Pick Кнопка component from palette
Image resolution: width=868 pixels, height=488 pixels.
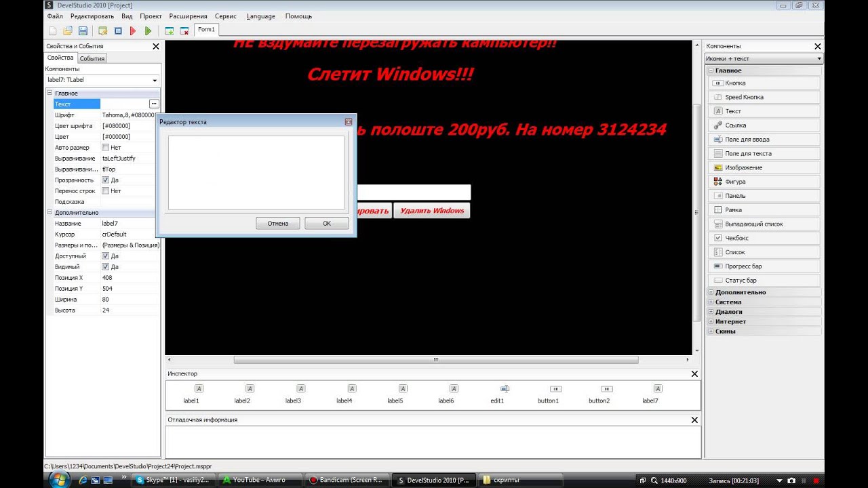coord(764,83)
